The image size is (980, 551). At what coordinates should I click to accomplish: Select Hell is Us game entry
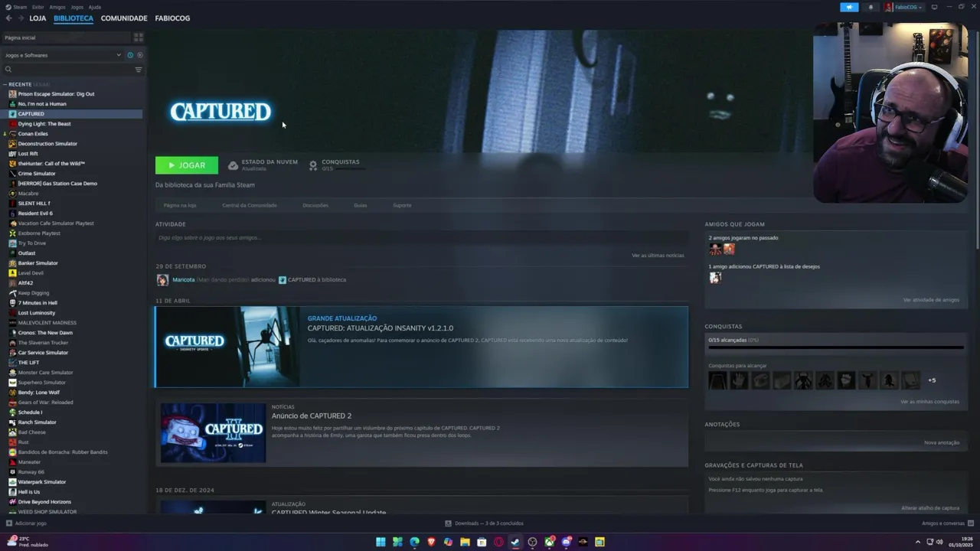[29, 492]
